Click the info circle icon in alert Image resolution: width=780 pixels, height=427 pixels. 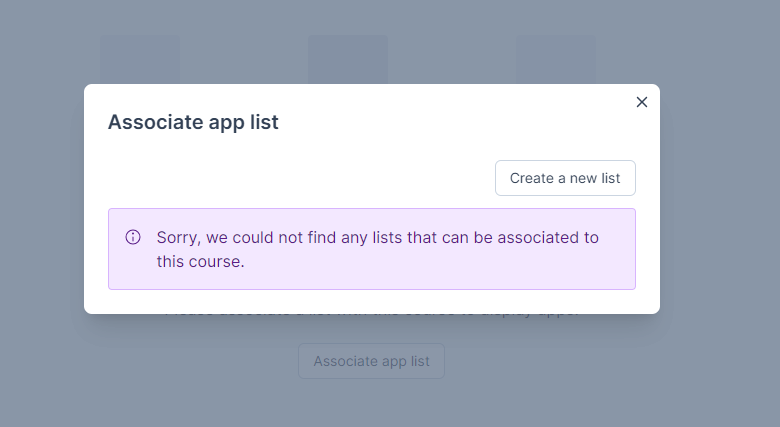[x=133, y=237]
